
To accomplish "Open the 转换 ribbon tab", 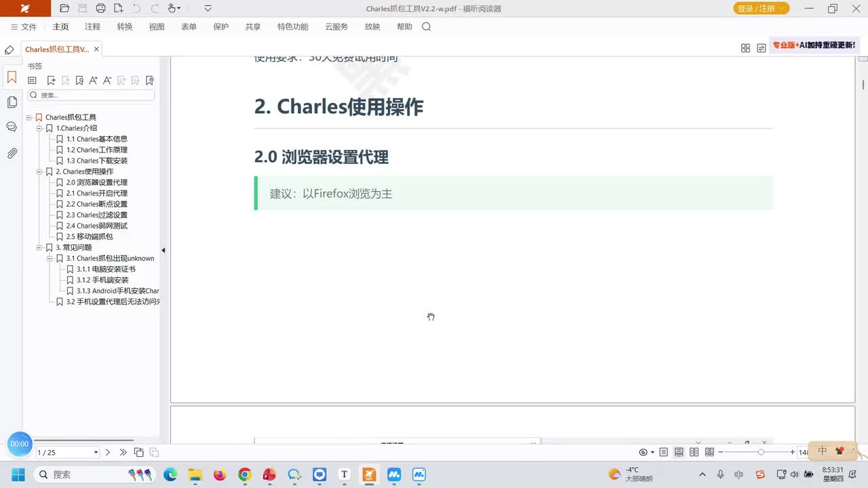I will click(125, 27).
